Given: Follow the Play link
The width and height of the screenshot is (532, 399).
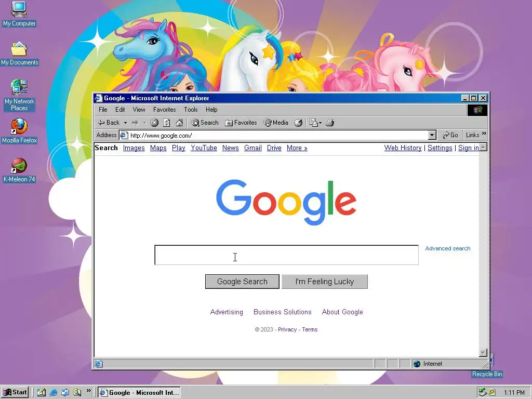Looking at the screenshot, I should coord(179,148).
